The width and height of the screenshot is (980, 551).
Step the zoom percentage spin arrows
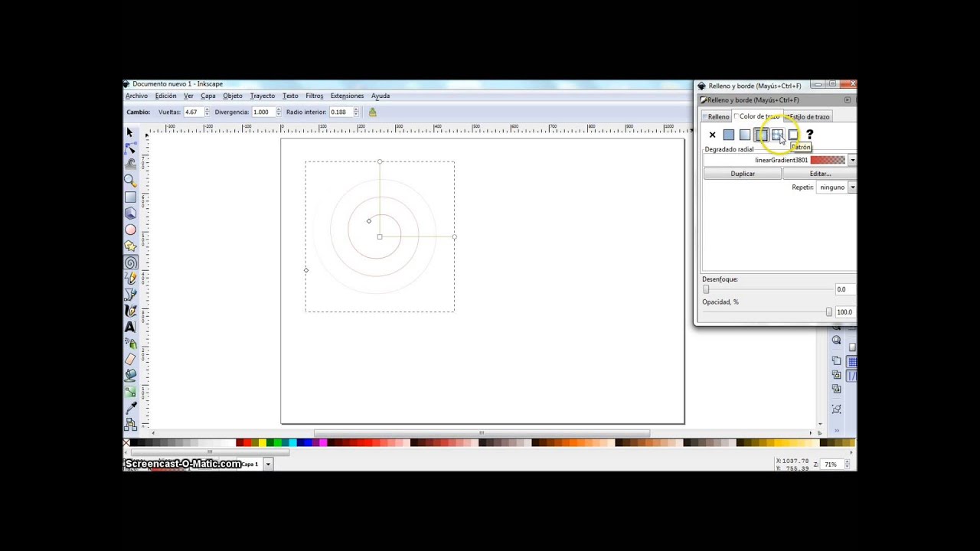click(846, 465)
